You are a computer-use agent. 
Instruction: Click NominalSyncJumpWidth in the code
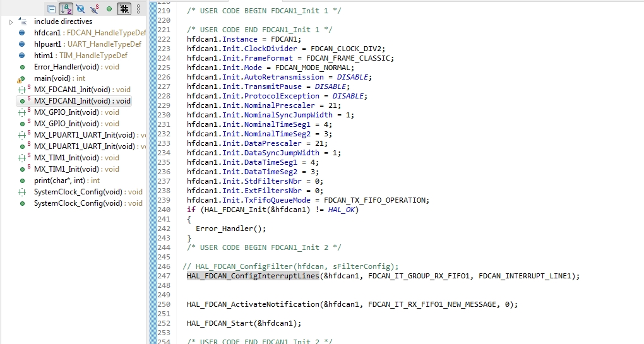point(289,115)
